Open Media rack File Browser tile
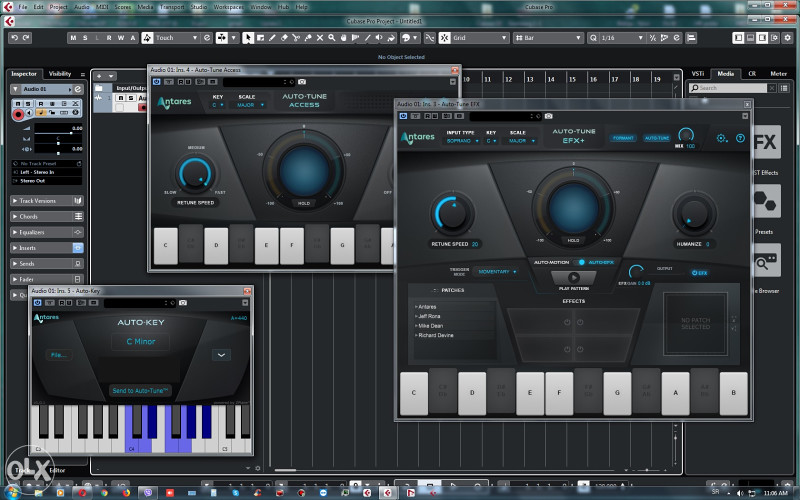Screen dimensions: 800x500 coord(766,261)
